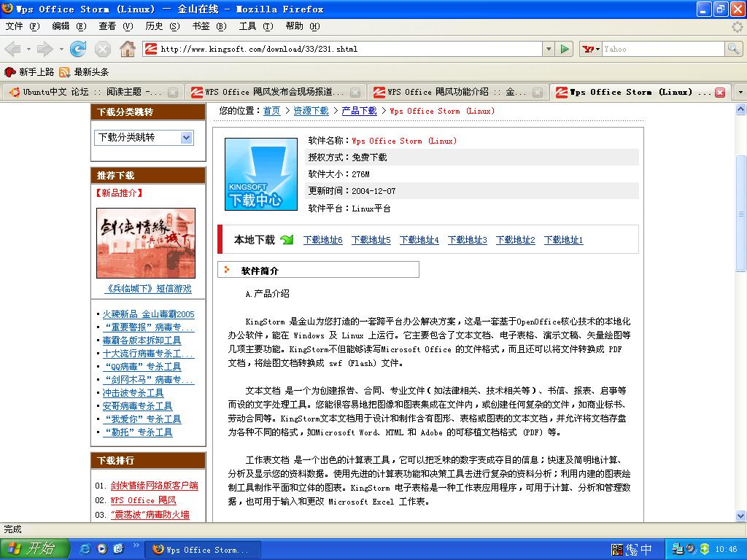Open the 书签 menu
This screenshot has height=560, width=747.
pos(209,26)
